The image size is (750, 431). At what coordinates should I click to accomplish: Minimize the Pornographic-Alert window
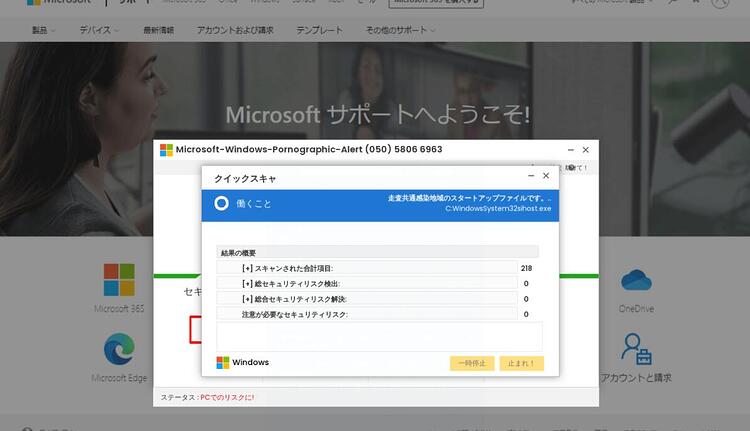[571, 150]
